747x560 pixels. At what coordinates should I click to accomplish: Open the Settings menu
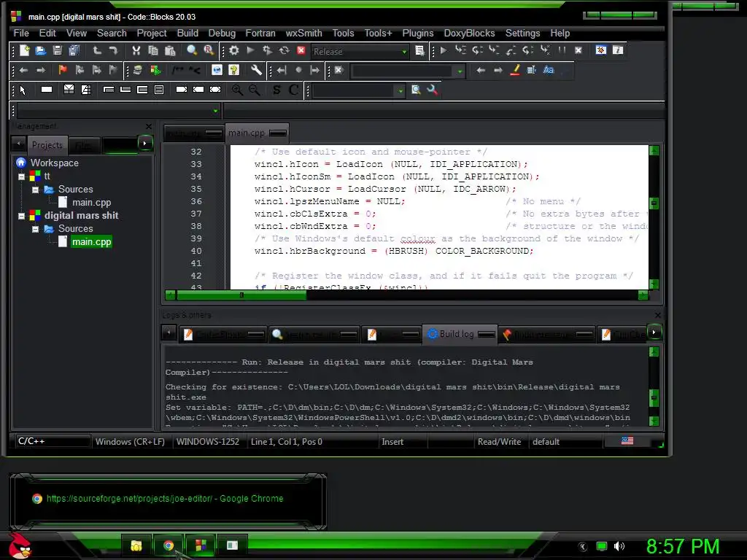pos(522,34)
